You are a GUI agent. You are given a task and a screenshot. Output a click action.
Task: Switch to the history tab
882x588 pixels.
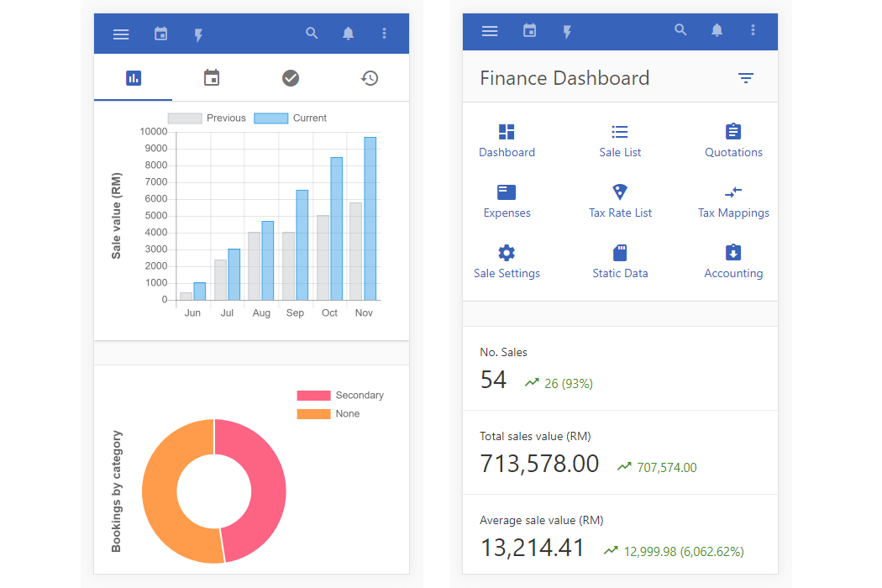(369, 77)
